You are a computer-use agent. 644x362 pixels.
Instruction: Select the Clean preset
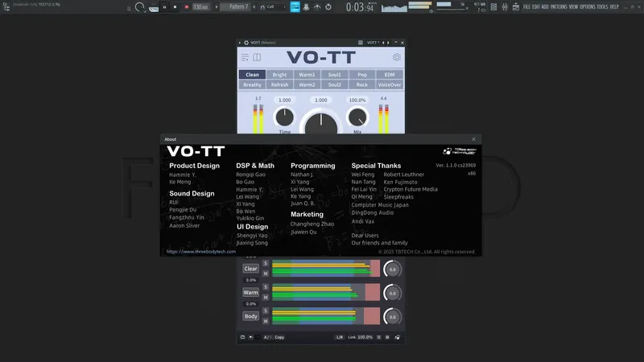(x=252, y=75)
